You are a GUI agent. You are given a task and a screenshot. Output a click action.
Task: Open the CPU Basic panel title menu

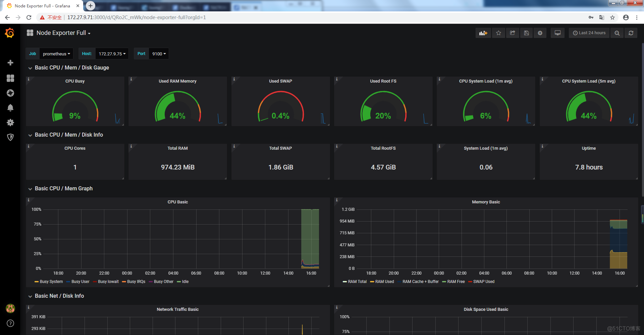pyautogui.click(x=178, y=202)
